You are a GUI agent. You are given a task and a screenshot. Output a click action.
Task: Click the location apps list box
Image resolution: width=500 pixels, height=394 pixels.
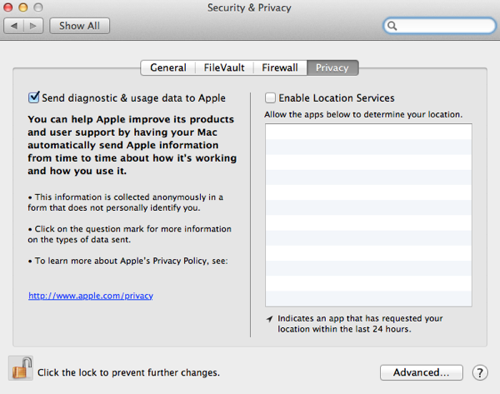click(x=369, y=215)
